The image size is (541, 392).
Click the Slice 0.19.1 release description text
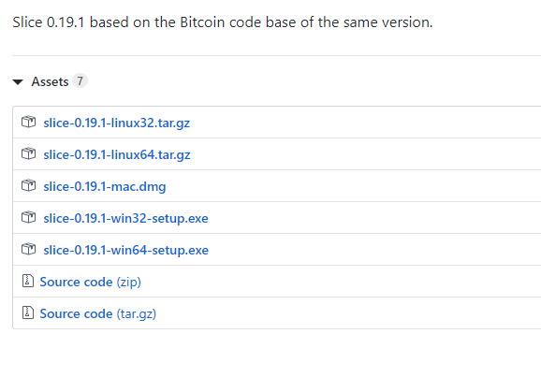[223, 22]
